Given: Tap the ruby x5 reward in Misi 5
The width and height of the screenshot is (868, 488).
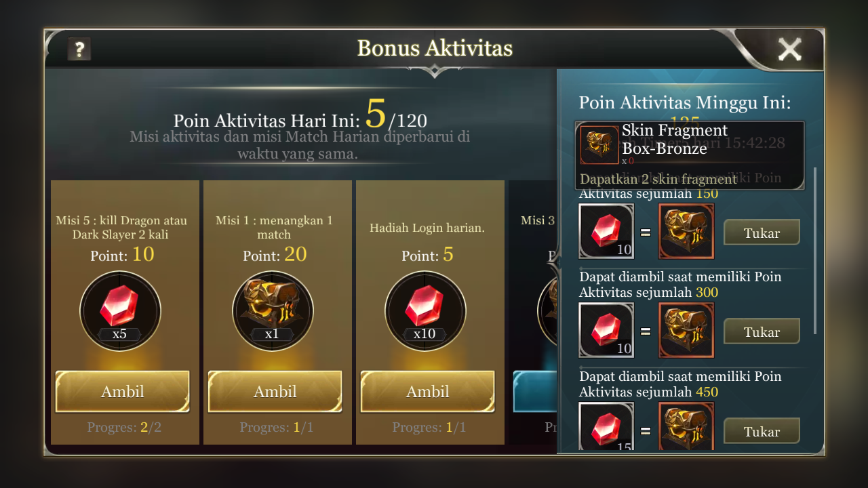Looking at the screenshot, I should (x=120, y=311).
